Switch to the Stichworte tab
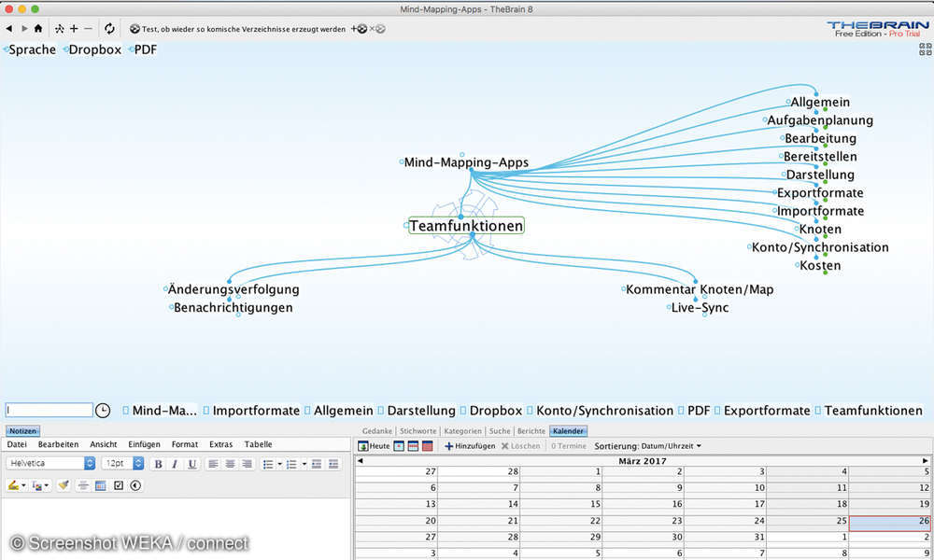Image resolution: width=934 pixels, height=560 pixels. click(x=418, y=431)
